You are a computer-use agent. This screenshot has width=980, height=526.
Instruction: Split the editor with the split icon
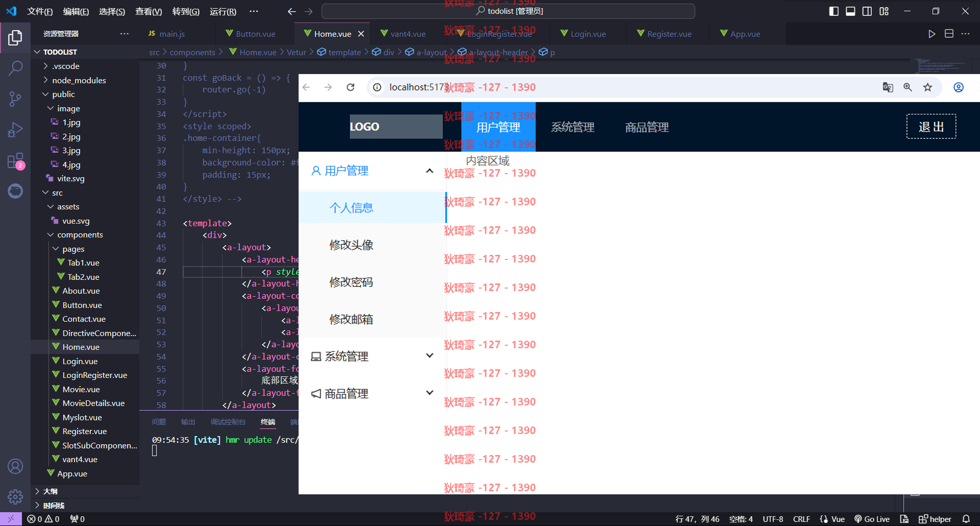coord(949,34)
